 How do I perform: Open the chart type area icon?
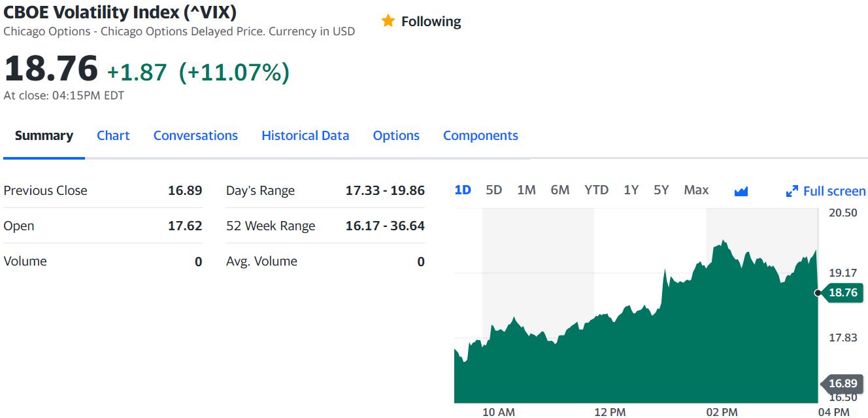741,191
